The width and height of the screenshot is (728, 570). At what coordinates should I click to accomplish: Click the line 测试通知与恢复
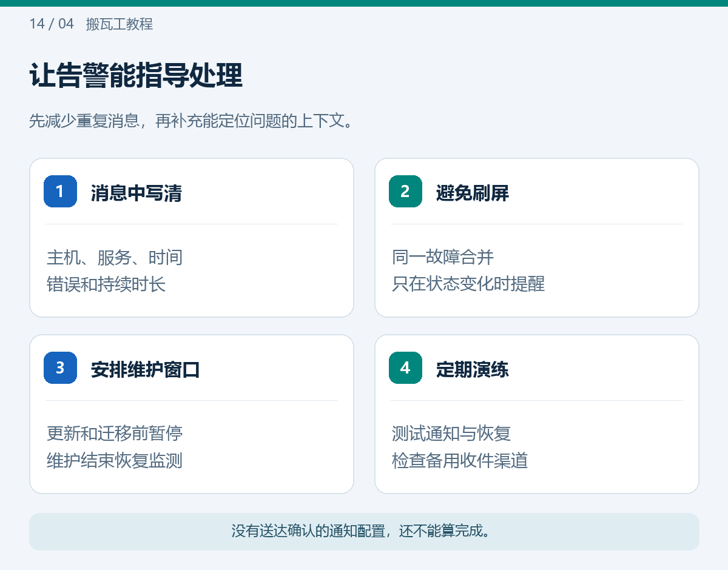pyautogui.click(x=451, y=434)
